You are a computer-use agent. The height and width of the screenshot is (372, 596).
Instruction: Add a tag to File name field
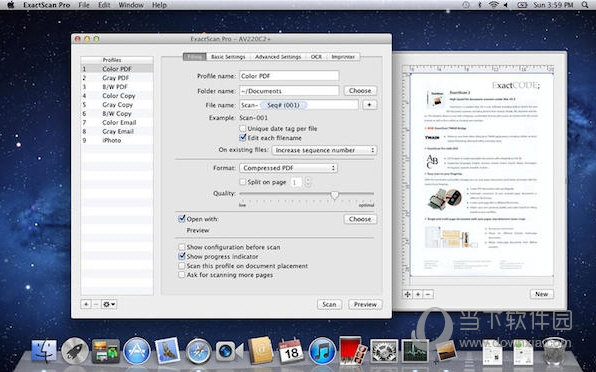click(369, 105)
